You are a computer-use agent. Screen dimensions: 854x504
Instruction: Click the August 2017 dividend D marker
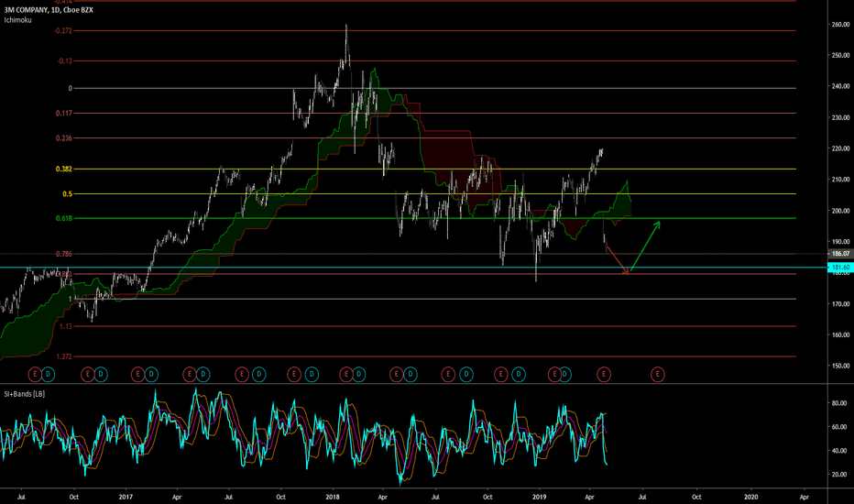coord(258,374)
